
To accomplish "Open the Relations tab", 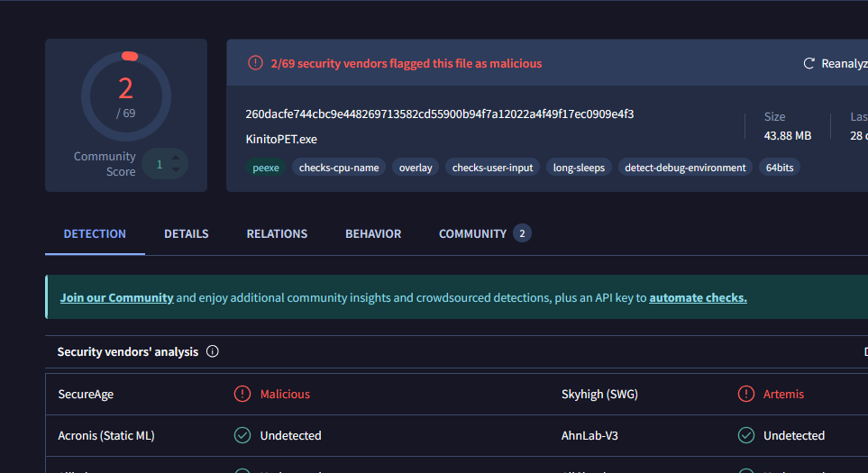I will click(277, 233).
